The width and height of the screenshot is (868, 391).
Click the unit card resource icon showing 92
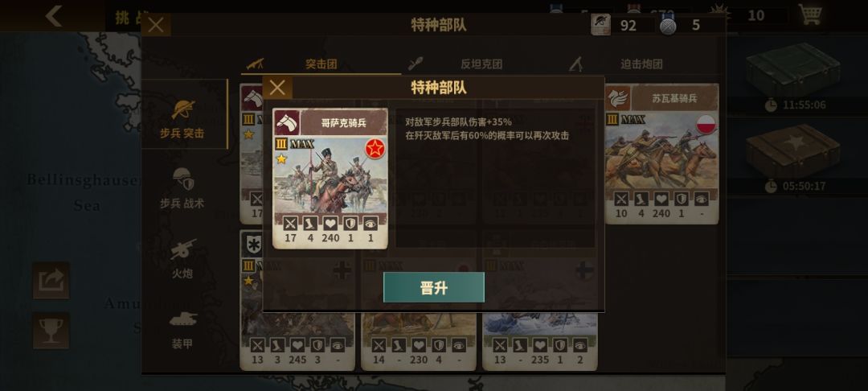(600, 25)
